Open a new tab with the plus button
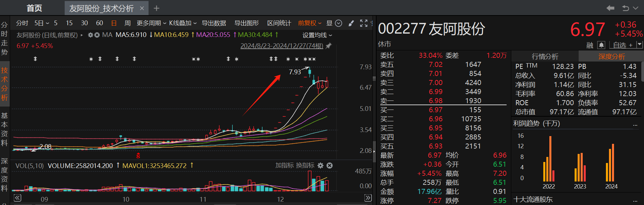Viewport: 644px width, 205px height. point(157,8)
